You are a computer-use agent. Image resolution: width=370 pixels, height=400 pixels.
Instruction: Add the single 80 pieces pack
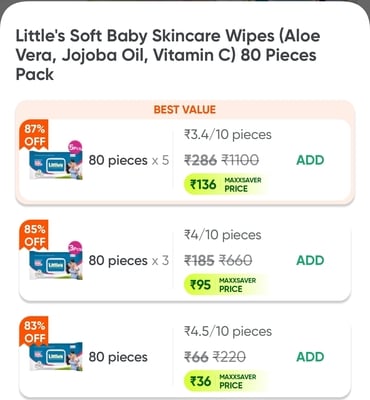point(310,357)
